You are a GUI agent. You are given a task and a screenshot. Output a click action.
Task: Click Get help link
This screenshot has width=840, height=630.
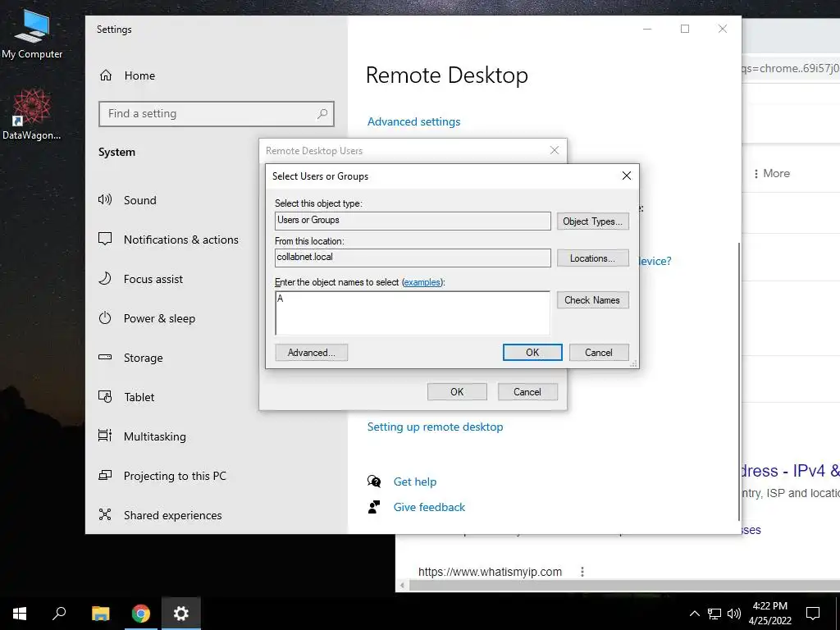[414, 482]
